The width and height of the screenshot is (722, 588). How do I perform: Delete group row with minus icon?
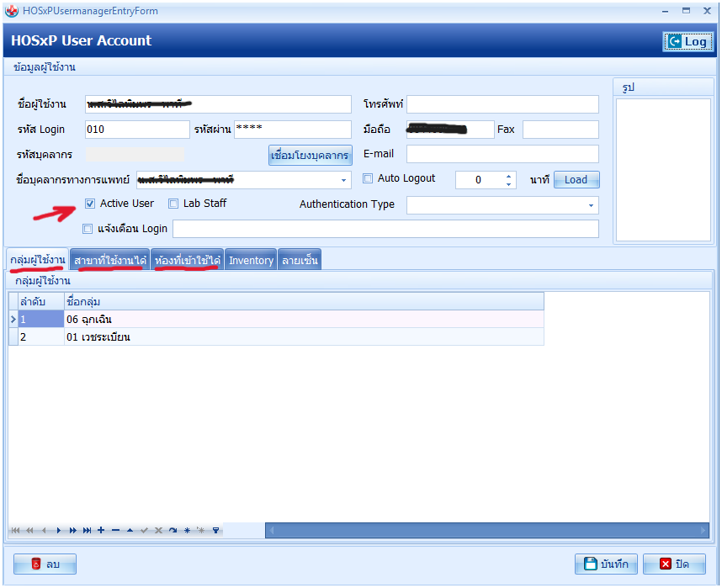[115, 531]
